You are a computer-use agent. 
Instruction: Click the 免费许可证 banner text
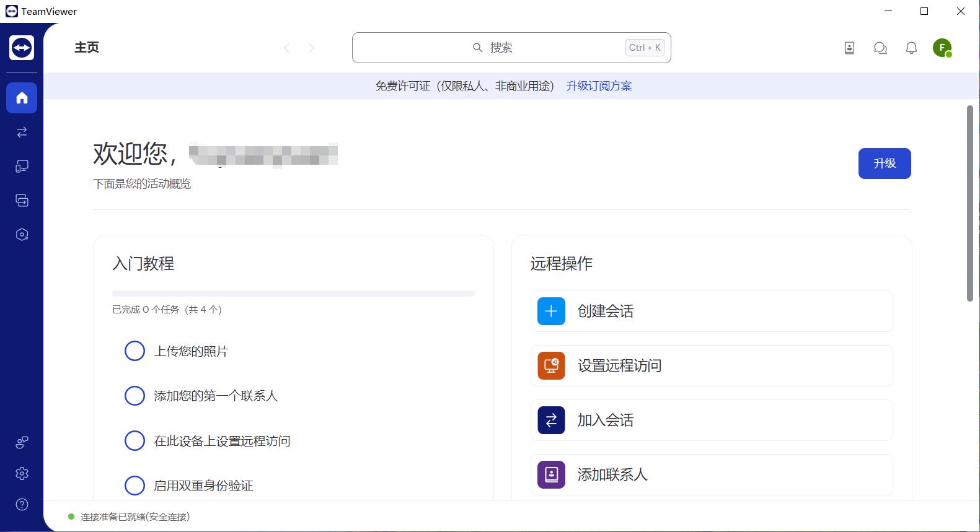(465, 86)
